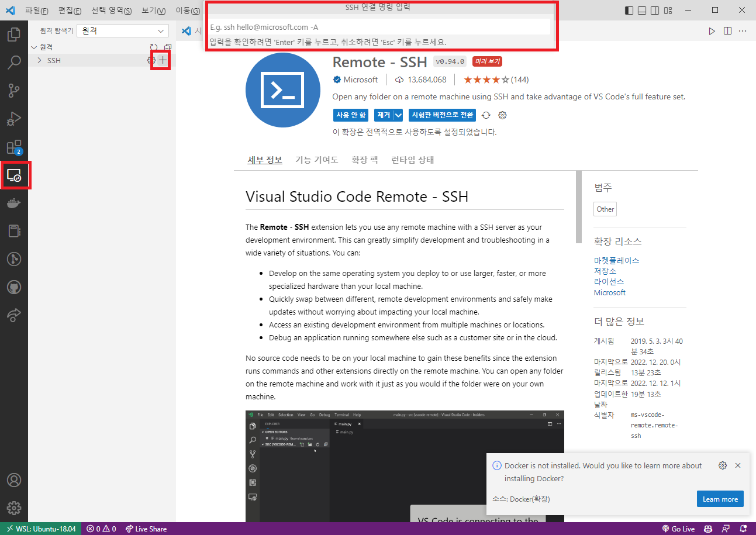Open the 파일(F) menu
The width and height of the screenshot is (756, 535).
37,11
